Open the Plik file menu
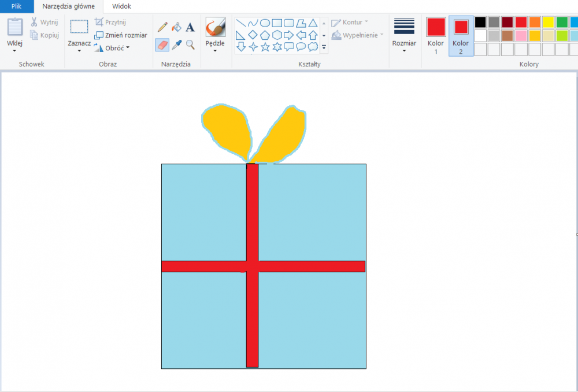The image size is (578, 392). 17,6
